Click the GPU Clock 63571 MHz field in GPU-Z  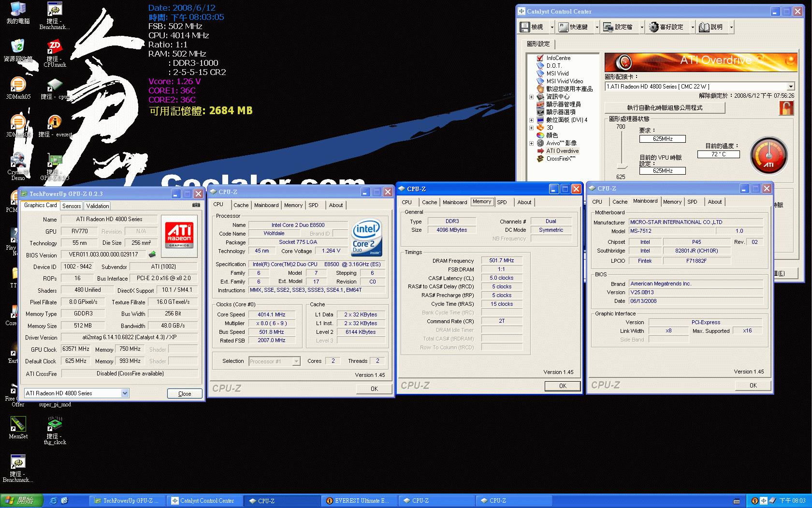(x=76, y=349)
